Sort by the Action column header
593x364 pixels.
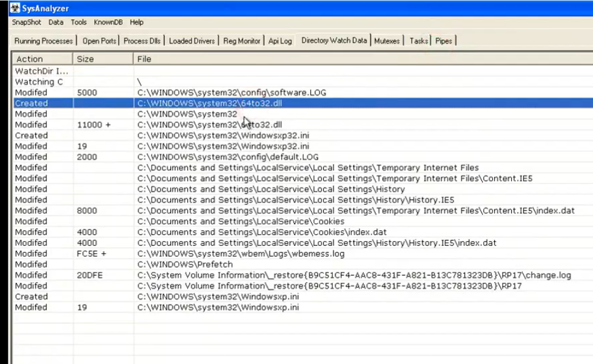[42, 59]
